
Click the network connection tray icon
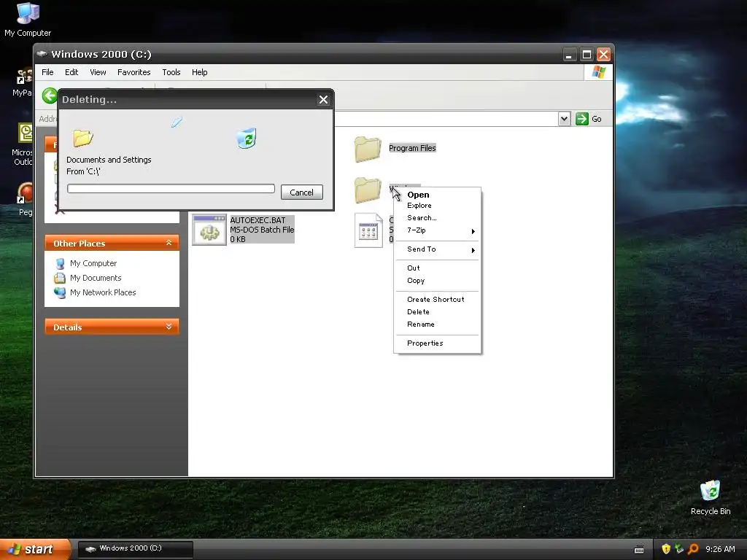[x=679, y=549]
